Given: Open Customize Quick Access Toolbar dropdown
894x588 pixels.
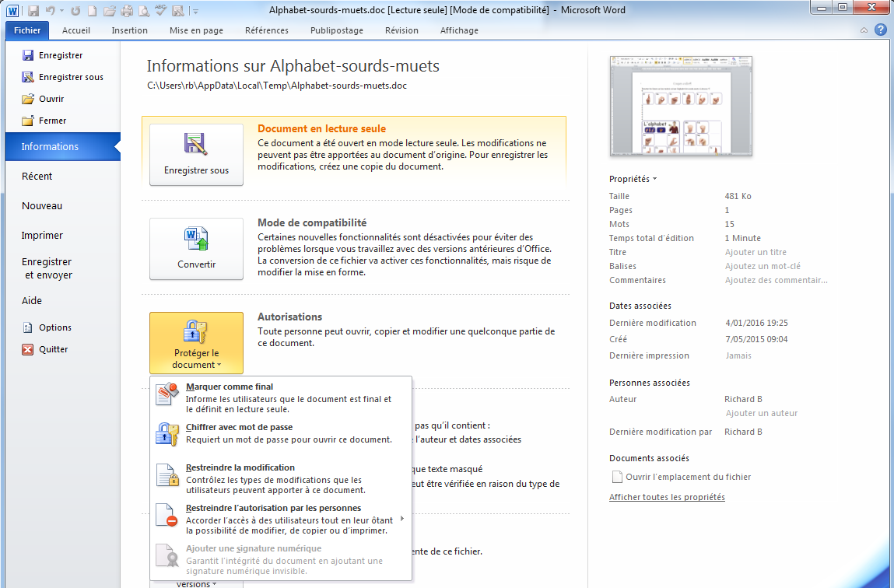Looking at the screenshot, I should click(195, 11).
